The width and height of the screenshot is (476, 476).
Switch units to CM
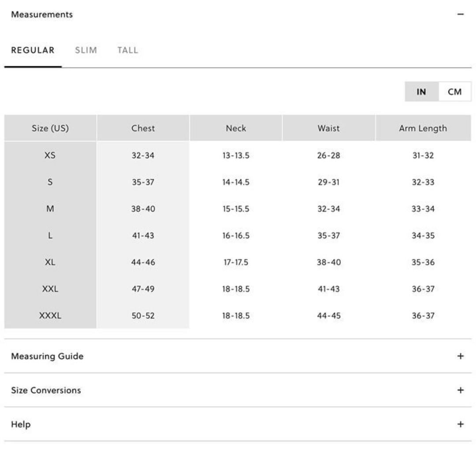point(454,92)
